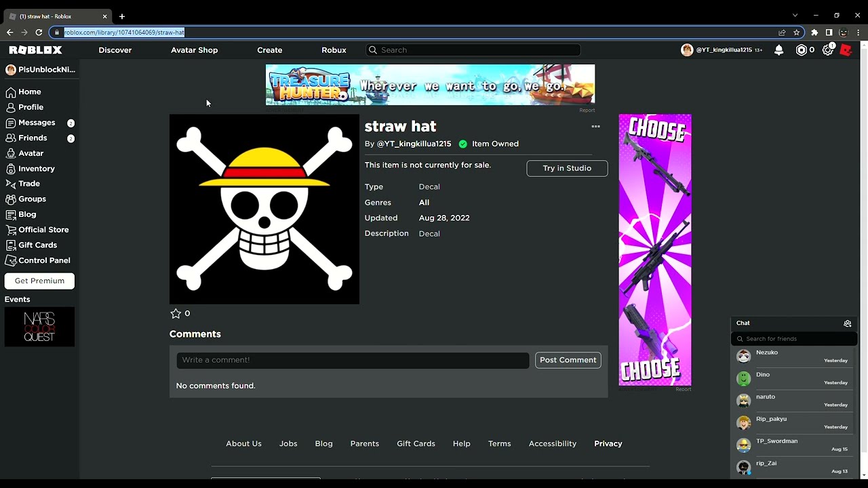868x488 pixels.
Task: Favorite the straw hat with the star icon
Action: click(176, 313)
